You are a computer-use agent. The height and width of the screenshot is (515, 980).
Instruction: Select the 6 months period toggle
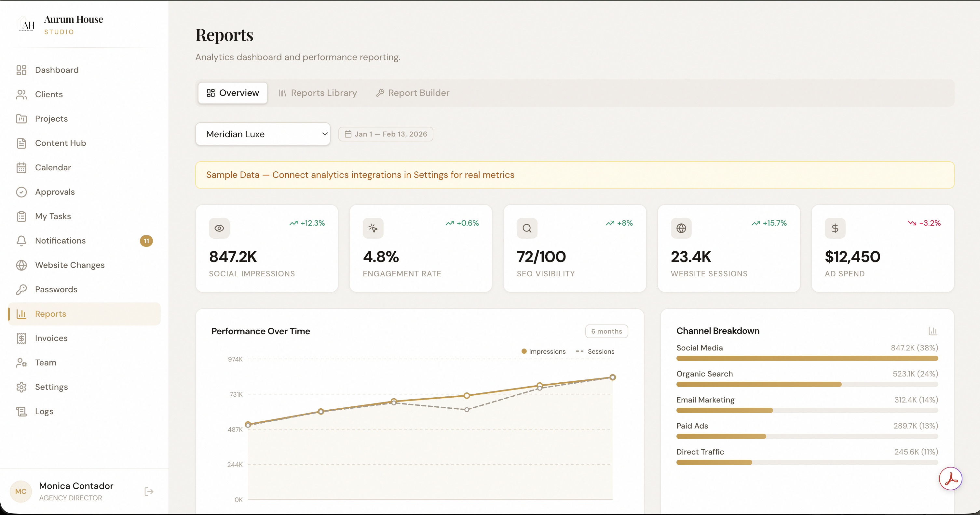click(x=606, y=331)
